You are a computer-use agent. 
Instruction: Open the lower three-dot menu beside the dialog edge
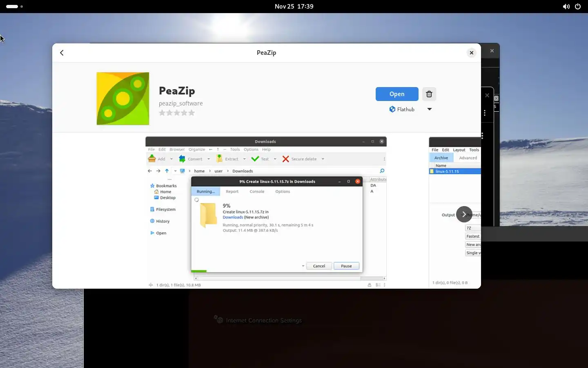(483, 136)
